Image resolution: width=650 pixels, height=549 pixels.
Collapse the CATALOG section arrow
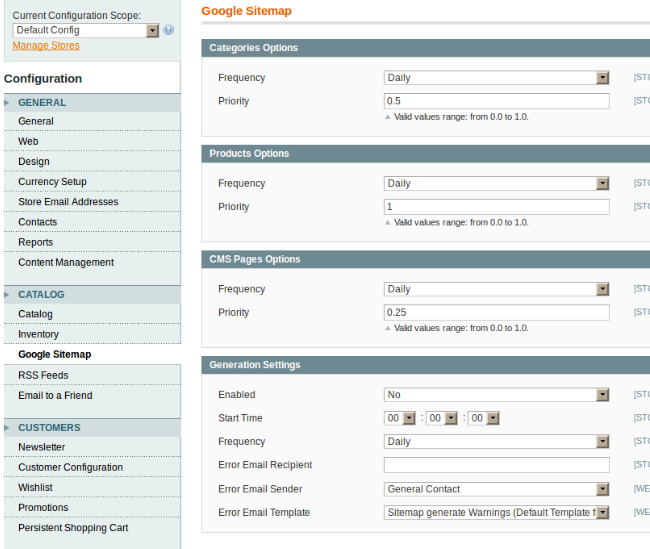[7, 294]
